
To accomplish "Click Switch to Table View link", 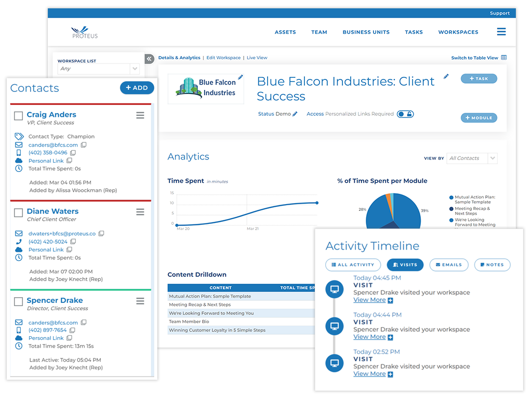I will [474, 58].
